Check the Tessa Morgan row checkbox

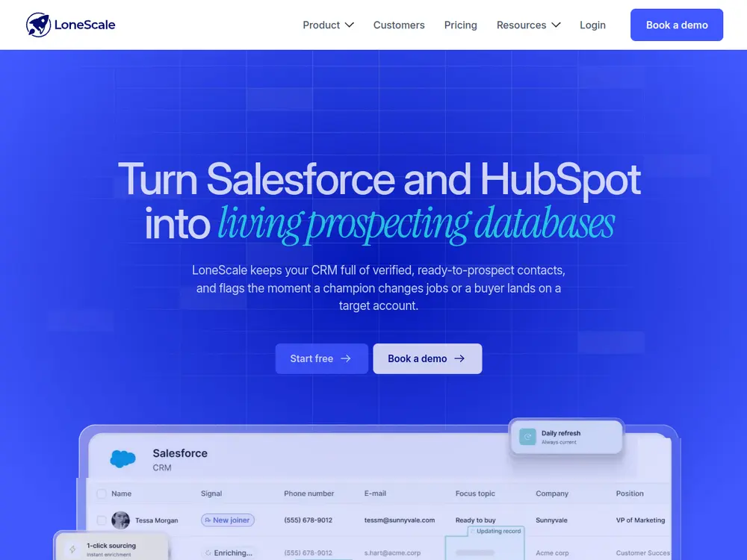pos(102,520)
